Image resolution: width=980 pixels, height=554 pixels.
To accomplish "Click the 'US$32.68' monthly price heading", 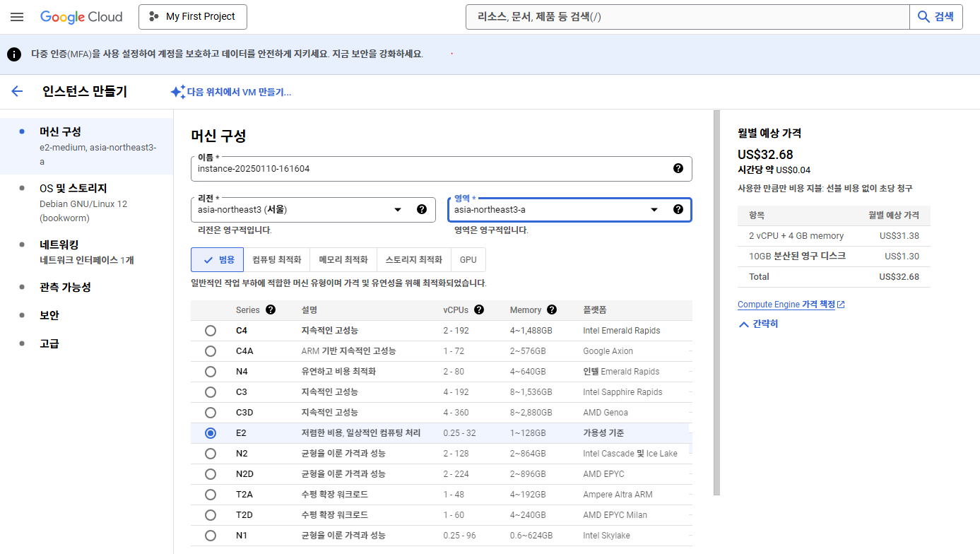I will pyautogui.click(x=765, y=154).
